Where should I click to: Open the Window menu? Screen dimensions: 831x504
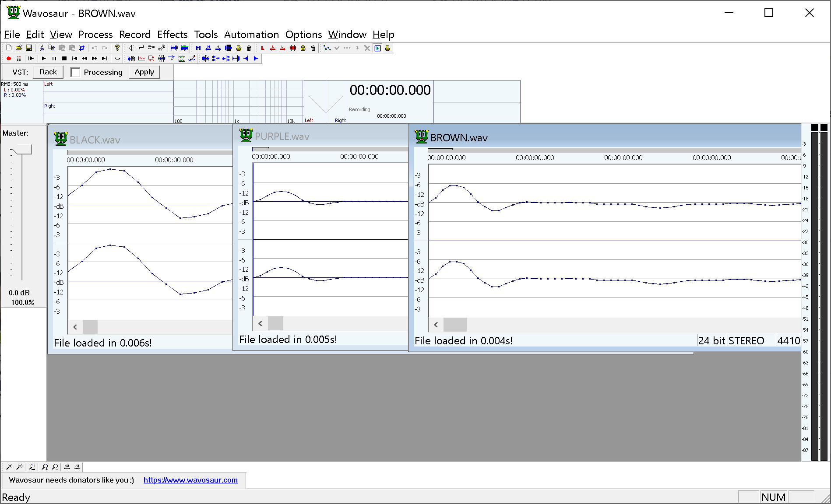(347, 35)
